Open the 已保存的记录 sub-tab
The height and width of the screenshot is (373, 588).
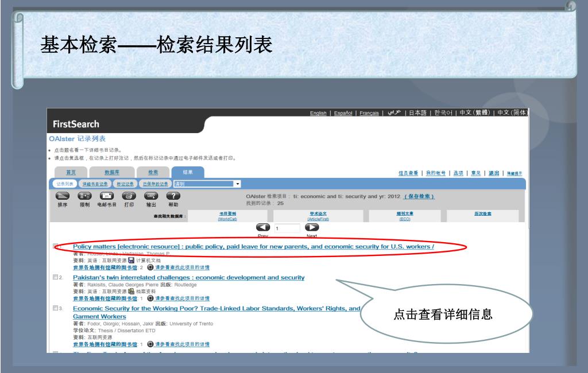click(155, 184)
